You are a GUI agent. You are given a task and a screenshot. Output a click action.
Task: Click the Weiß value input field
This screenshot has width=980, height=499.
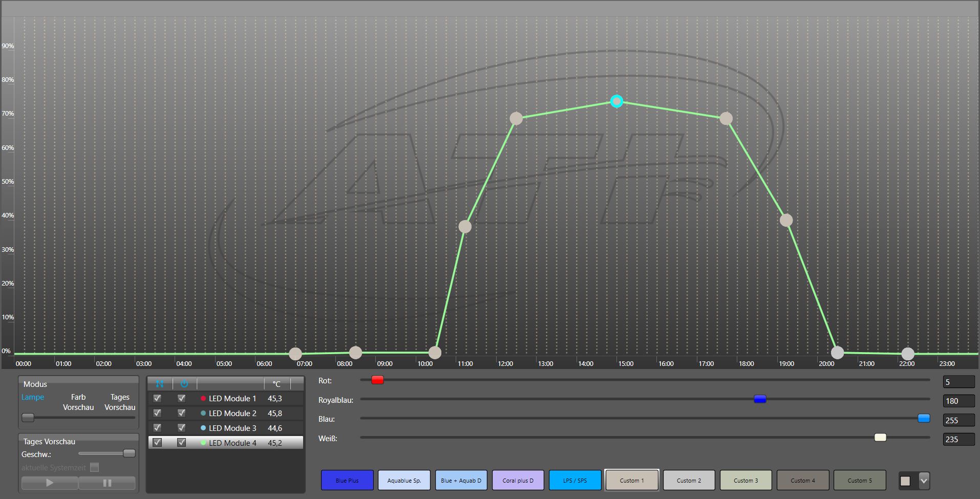click(958, 439)
